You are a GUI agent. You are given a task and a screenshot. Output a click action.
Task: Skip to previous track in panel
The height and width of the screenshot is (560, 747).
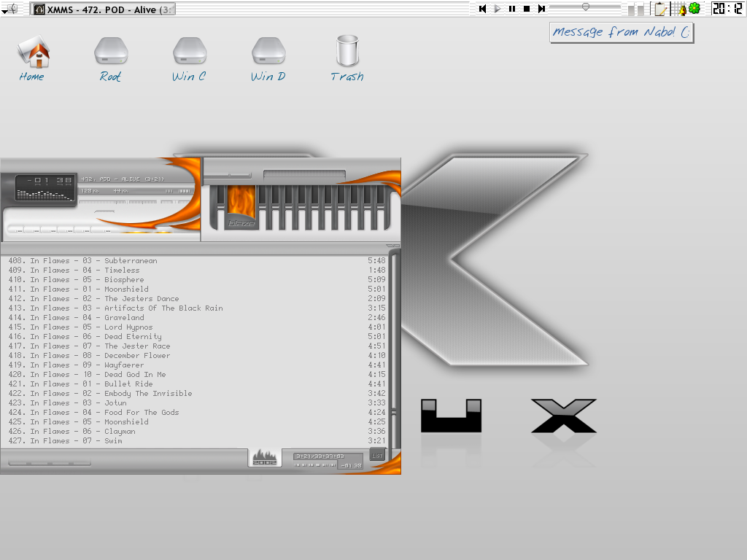(x=482, y=9)
